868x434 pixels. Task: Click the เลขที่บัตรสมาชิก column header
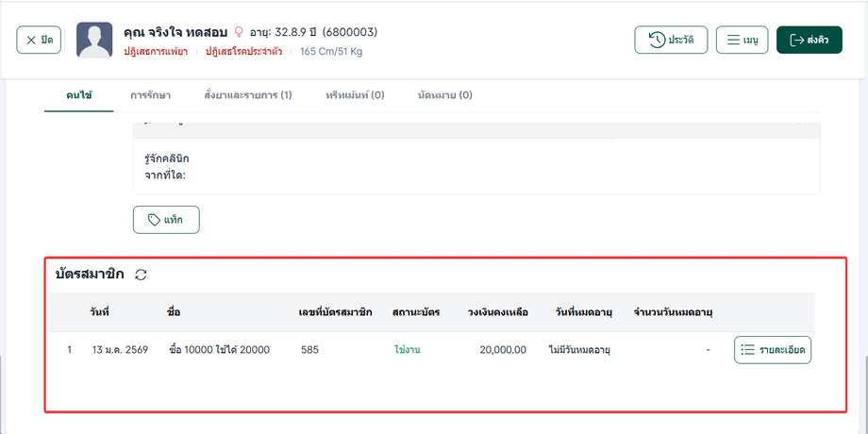(x=335, y=312)
